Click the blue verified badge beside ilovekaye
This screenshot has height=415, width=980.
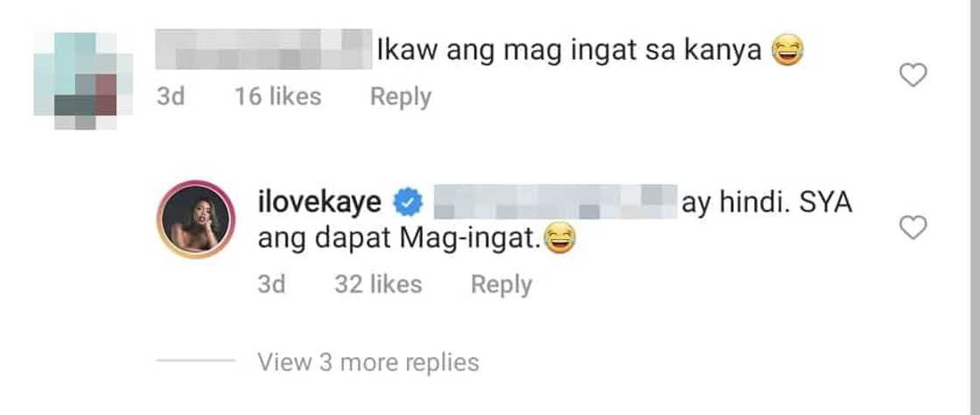pos(408,203)
